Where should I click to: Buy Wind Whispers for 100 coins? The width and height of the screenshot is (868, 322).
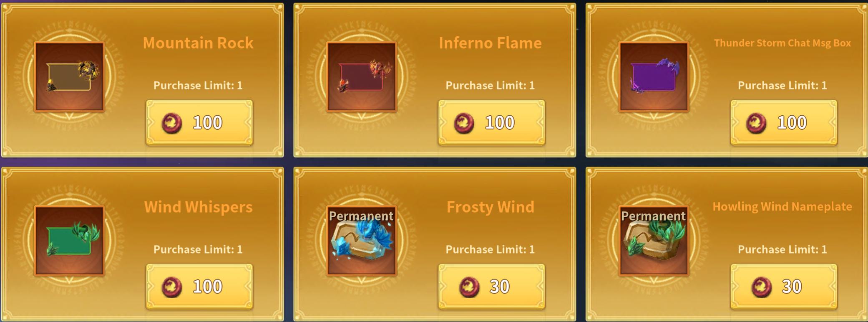[199, 287]
